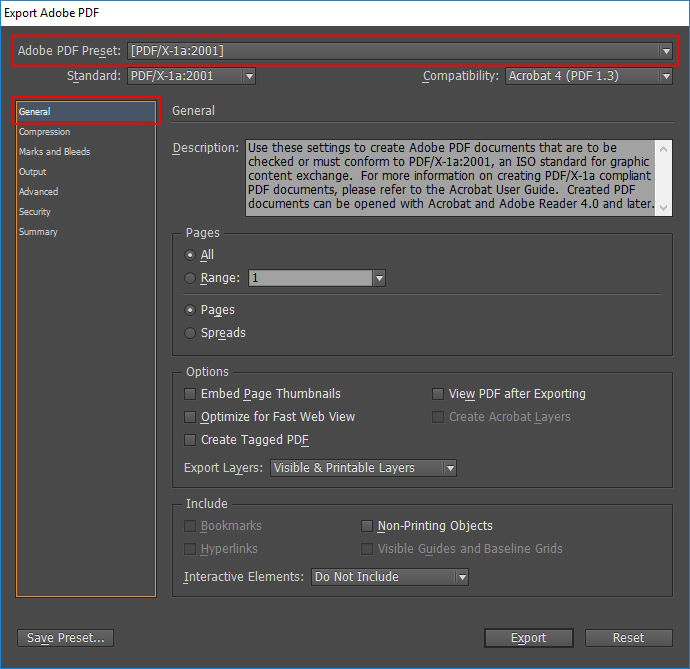Viewport: 690px width, 669px height.
Task: Choose the Spreads radio button
Action: click(x=190, y=333)
